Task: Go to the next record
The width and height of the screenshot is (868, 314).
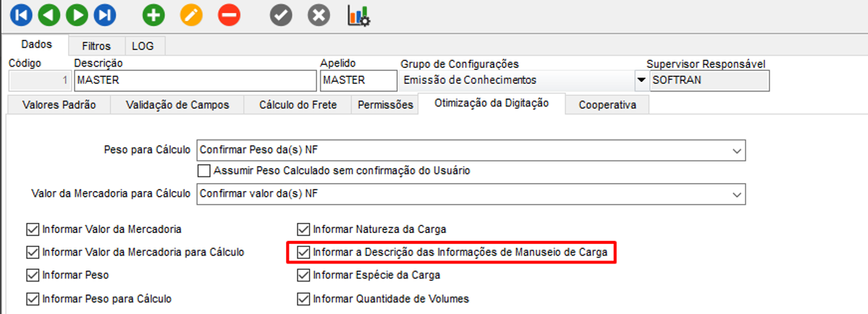Action: pos(77,14)
